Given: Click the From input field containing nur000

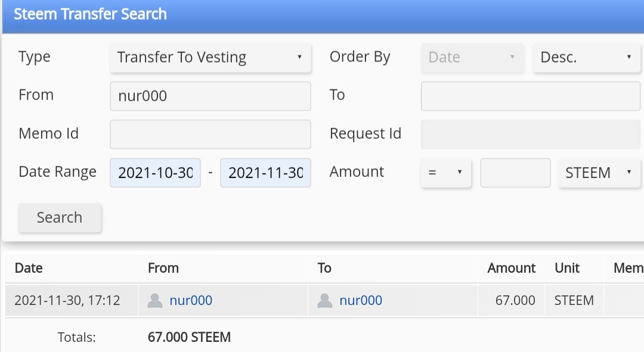Looking at the screenshot, I should tap(210, 96).
